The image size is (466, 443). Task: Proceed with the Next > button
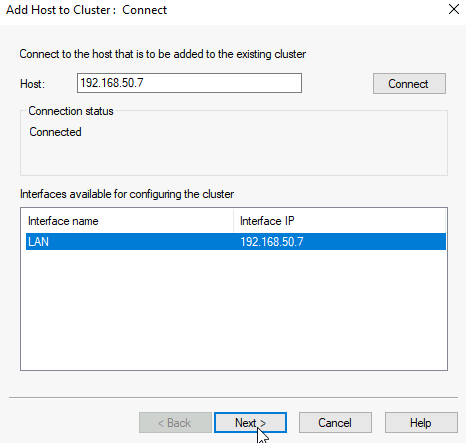point(250,423)
